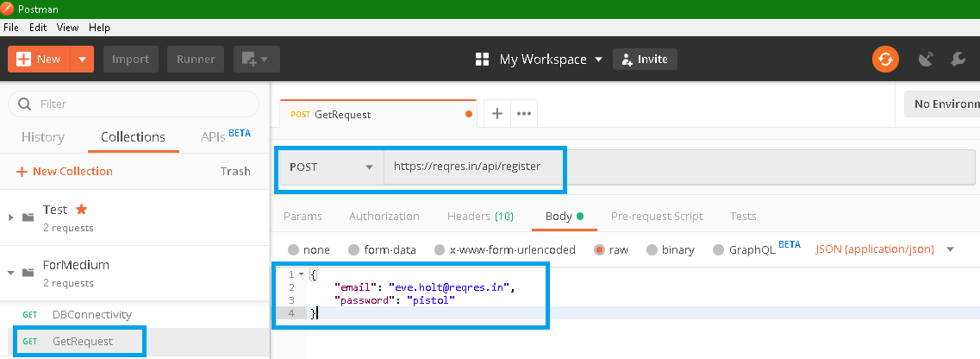The image size is (980, 359).
Task: Open the Pre-request Script tab
Action: click(x=657, y=217)
